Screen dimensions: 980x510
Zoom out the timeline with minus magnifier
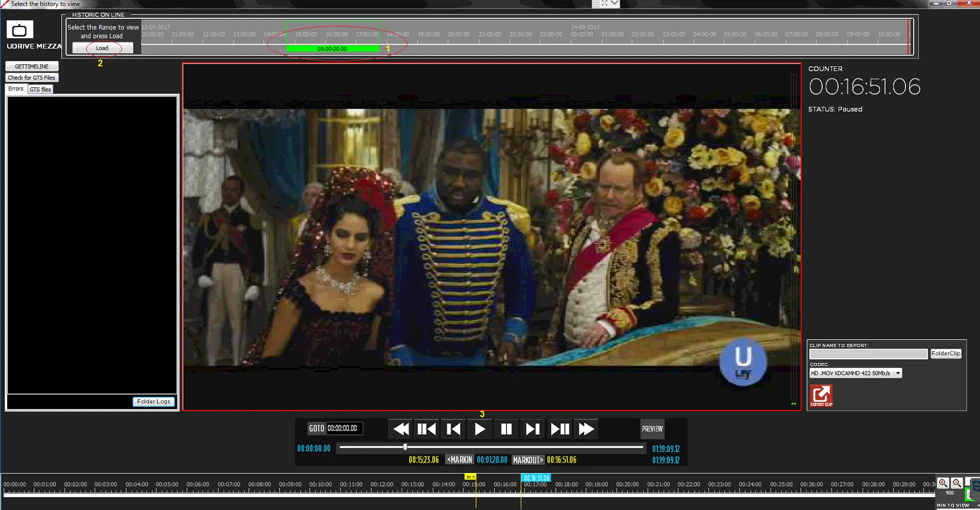(957, 483)
